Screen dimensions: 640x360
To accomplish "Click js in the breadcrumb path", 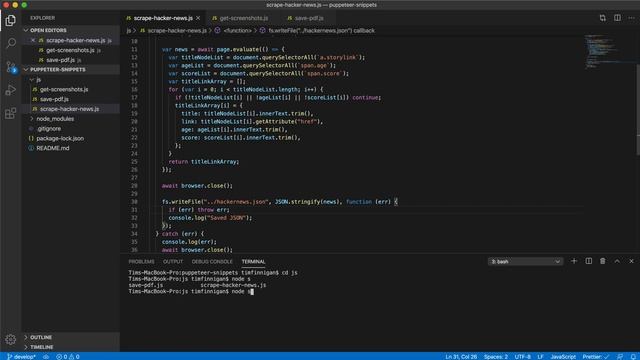I will [x=129, y=31].
